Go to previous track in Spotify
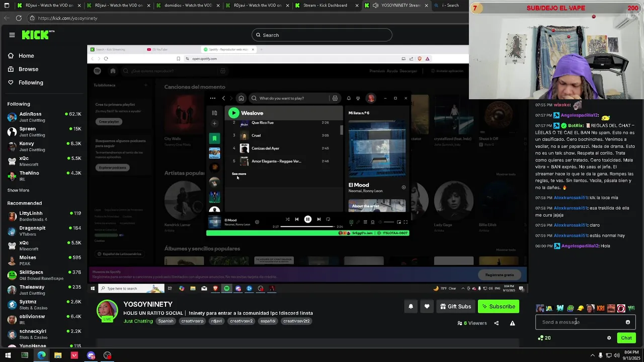 pyautogui.click(x=296, y=219)
